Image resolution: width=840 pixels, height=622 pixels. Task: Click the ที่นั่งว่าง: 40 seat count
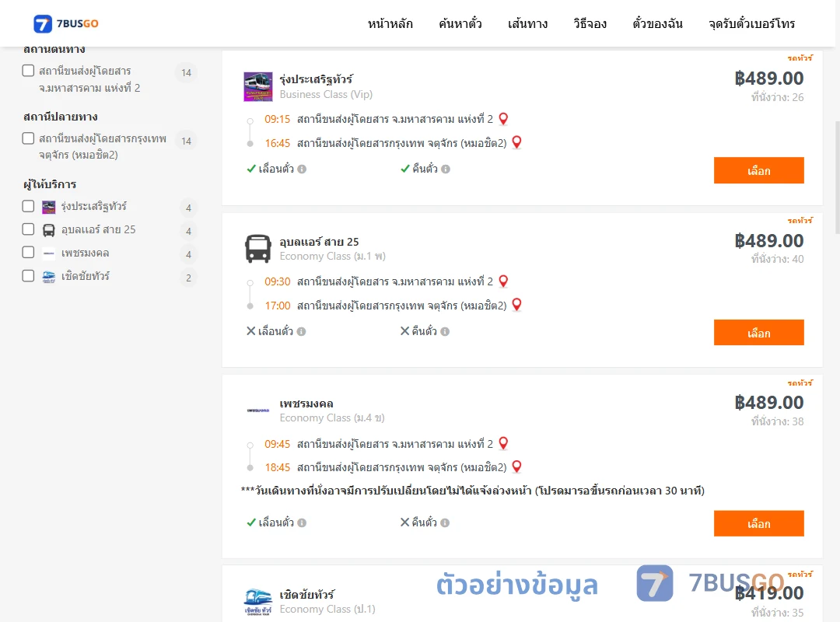pyautogui.click(x=777, y=260)
